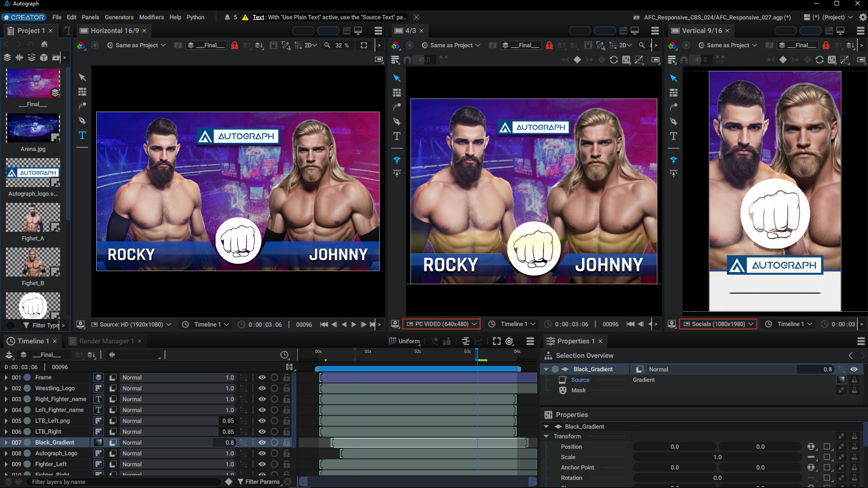Select the Text tool in Horizontal viewer
Viewport: 868px width, 488px height.
pyautogui.click(x=82, y=135)
